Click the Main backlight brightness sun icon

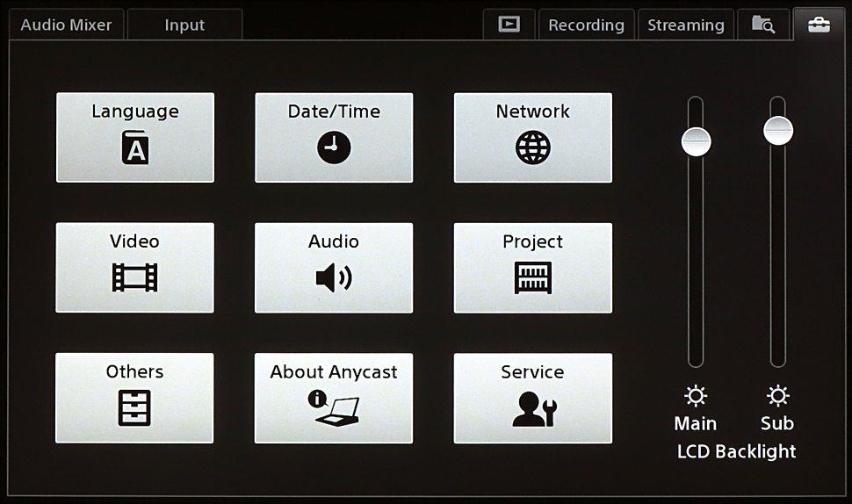(696, 396)
